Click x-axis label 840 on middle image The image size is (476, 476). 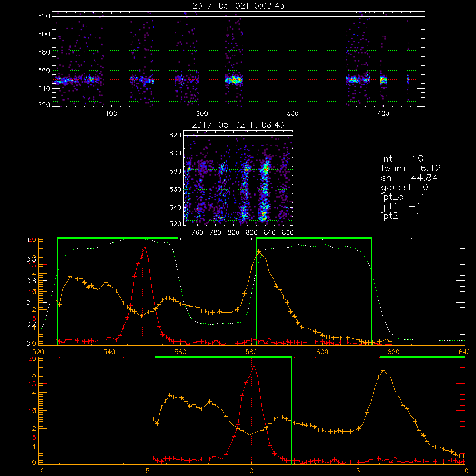(269, 233)
